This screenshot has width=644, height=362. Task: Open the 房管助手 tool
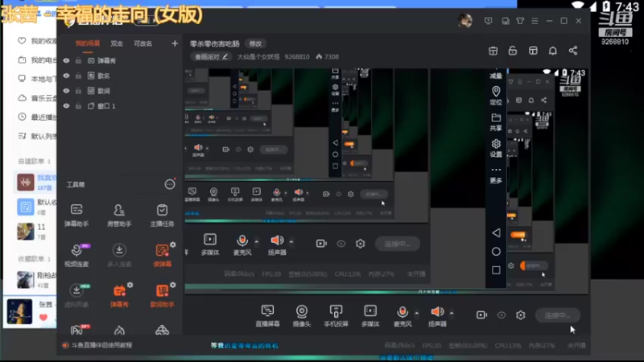[119, 215]
